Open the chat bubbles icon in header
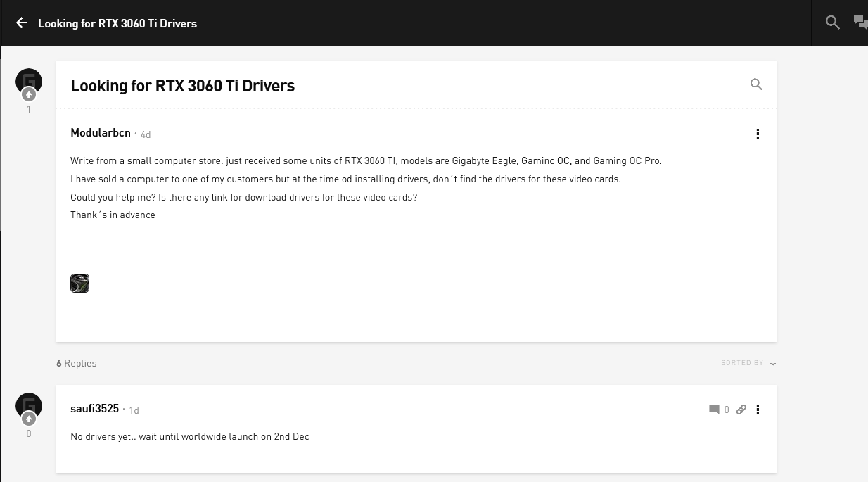This screenshot has width=868, height=482. point(860,23)
